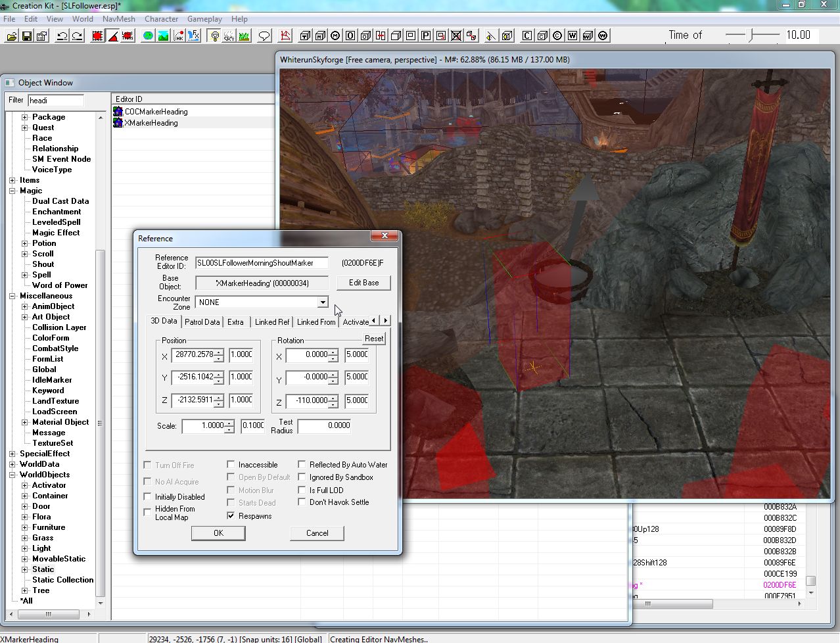
Task: Click the undo arrow in the toolbar
Action: [62, 36]
